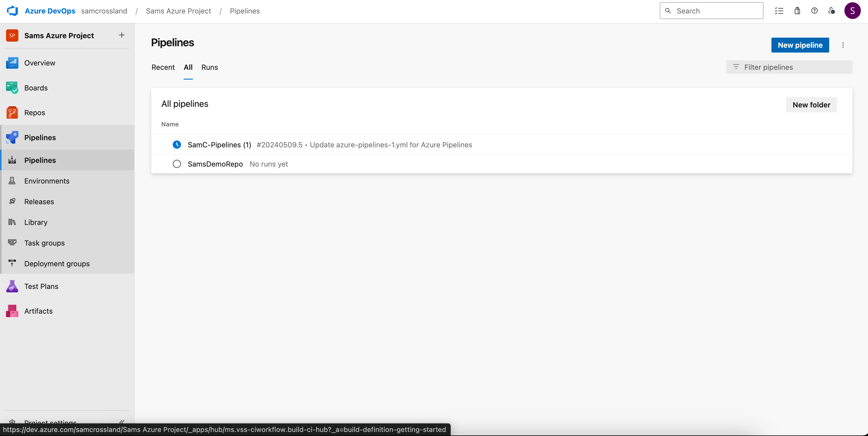Image resolution: width=868 pixels, height=436 pixels.
Task: Switch to the Recent tab
Action: [163, 67]
